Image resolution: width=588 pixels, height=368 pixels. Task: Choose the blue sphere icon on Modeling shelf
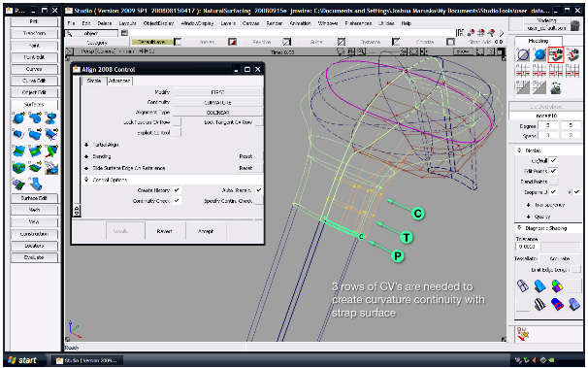click(x=539, y=54)
